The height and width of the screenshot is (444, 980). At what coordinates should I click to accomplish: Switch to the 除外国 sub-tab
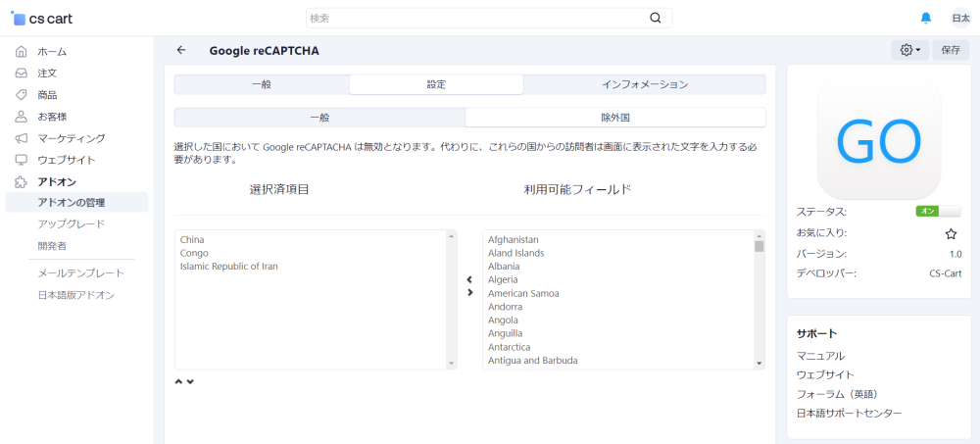[615, 117]
